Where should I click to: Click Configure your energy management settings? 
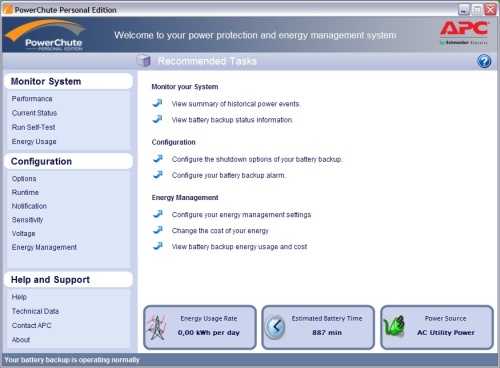tap(241, 215)
